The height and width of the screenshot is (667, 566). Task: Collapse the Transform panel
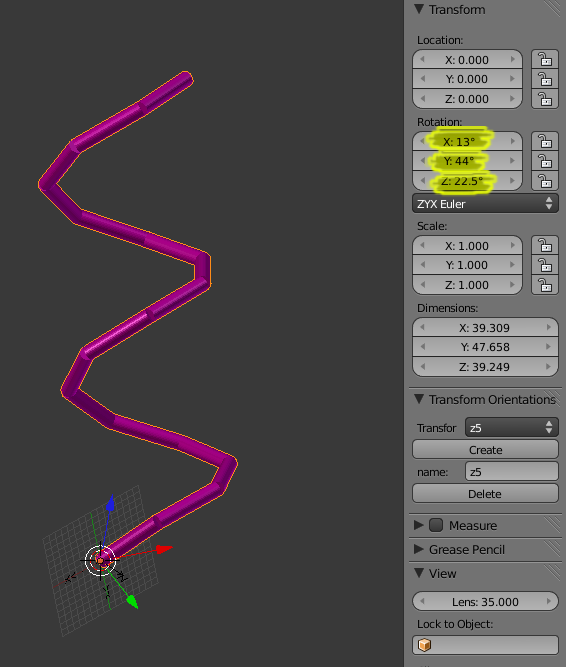(x=419, y=9)
